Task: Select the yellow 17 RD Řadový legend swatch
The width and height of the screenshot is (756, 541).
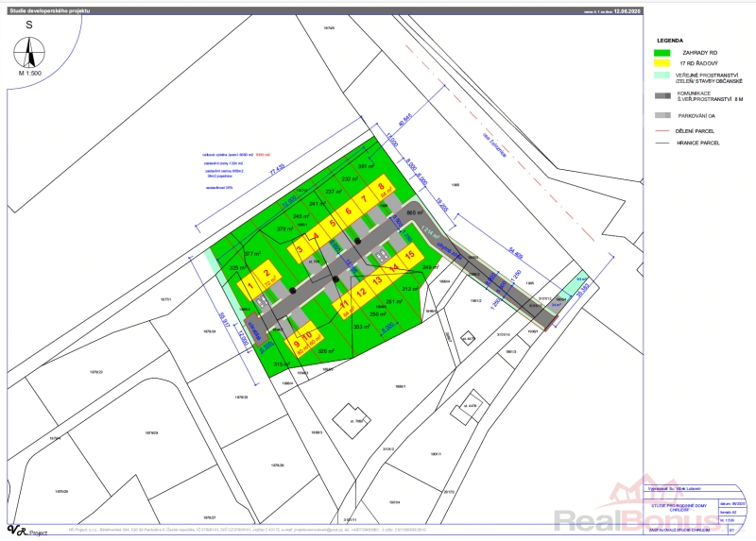Action: (x=662, y=63)
